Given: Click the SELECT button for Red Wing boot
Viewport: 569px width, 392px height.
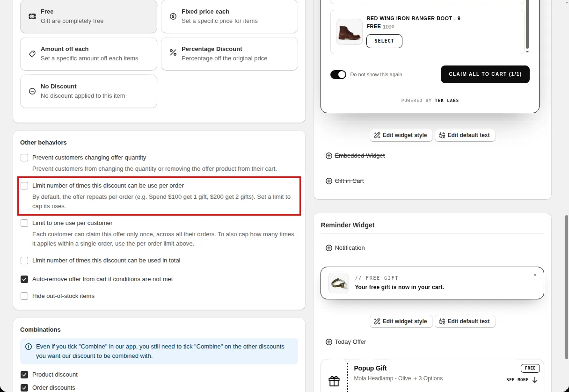Looking at the screenshot, I should (384, 41).
